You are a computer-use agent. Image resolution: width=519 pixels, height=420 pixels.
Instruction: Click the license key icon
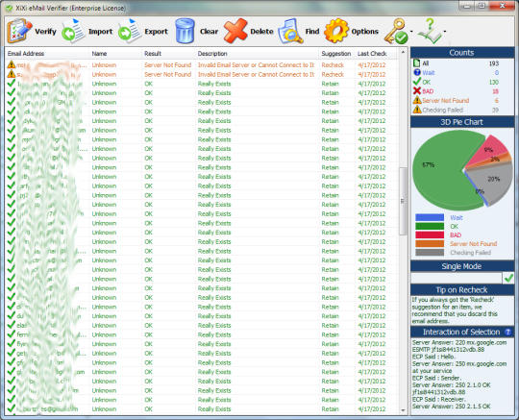396,31
